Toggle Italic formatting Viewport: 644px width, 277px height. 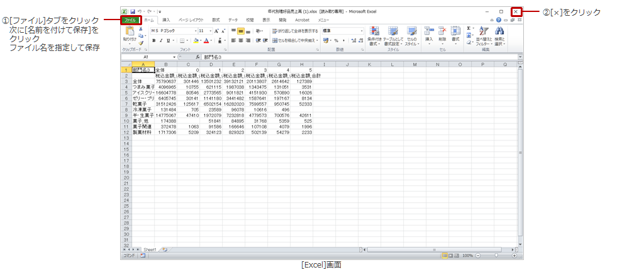tap(161, 41)
